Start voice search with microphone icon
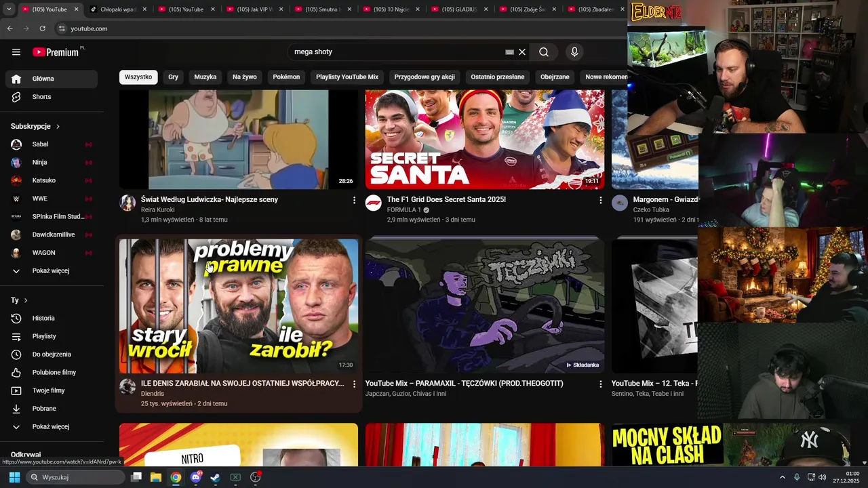 click(574, 52)
